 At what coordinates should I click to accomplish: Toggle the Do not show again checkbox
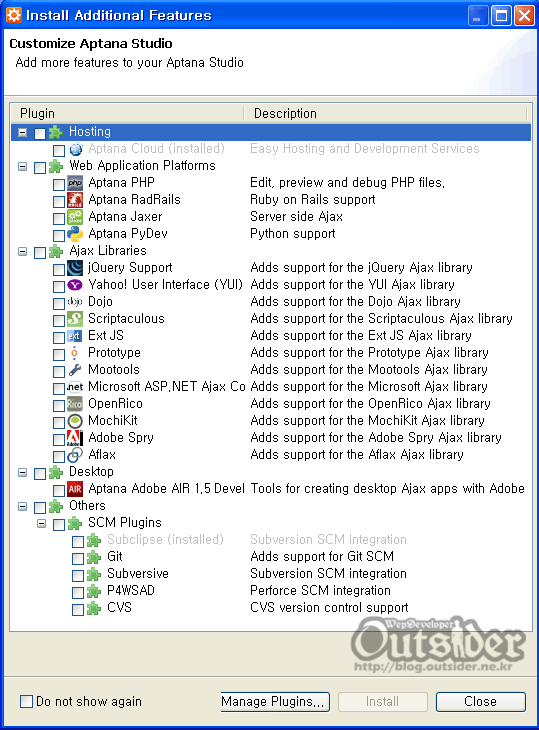tap(27, 701)
